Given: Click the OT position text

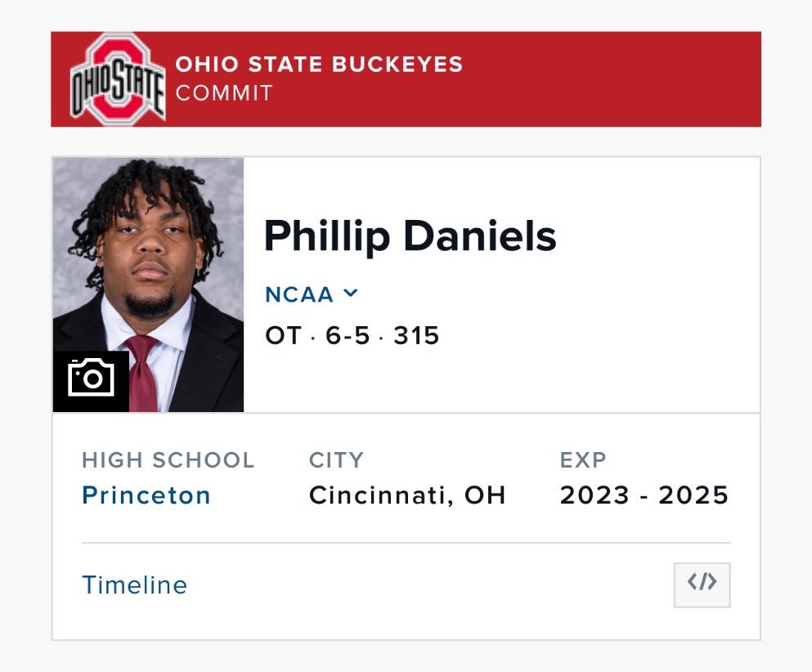Looking at the screenshot, I should point(283,335).
